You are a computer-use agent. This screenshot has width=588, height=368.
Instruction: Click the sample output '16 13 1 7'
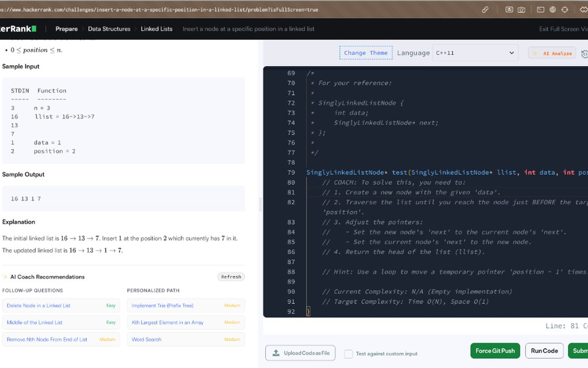(26, 199)
